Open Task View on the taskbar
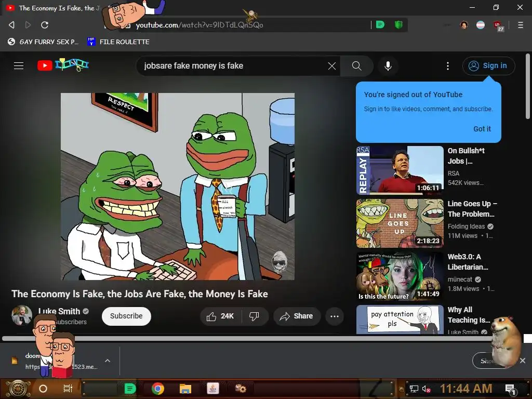This screenshot has width=532, height=399. point(68,389)
